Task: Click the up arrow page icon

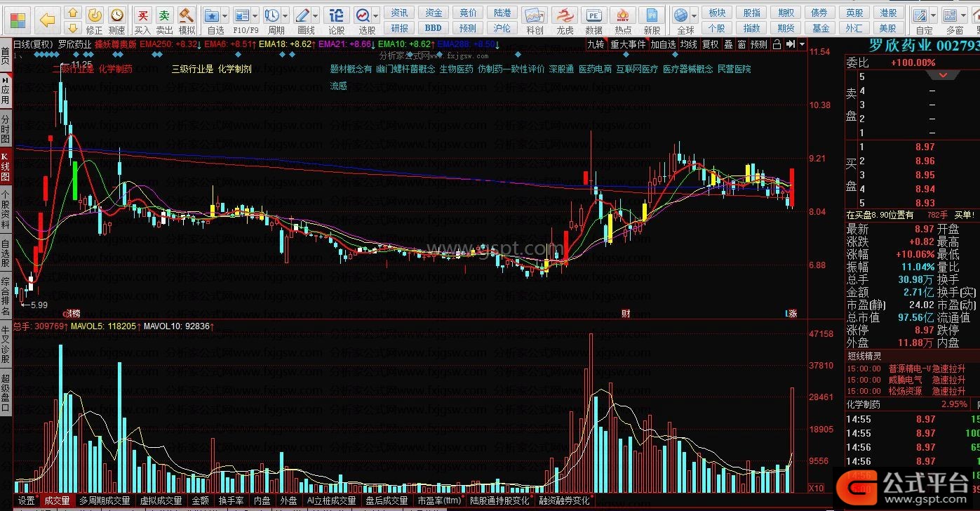Action: (x=72, y=12)
